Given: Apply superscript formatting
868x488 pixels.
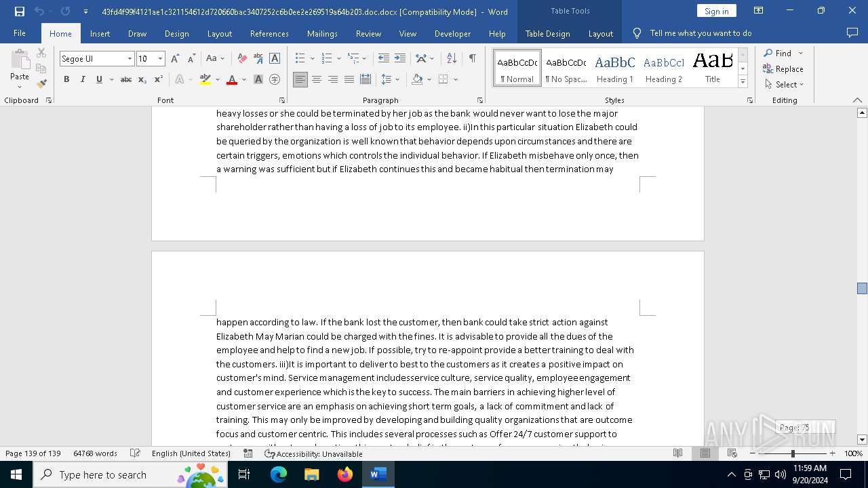Looking at the screenshot, I should click(x=159, y=79).
